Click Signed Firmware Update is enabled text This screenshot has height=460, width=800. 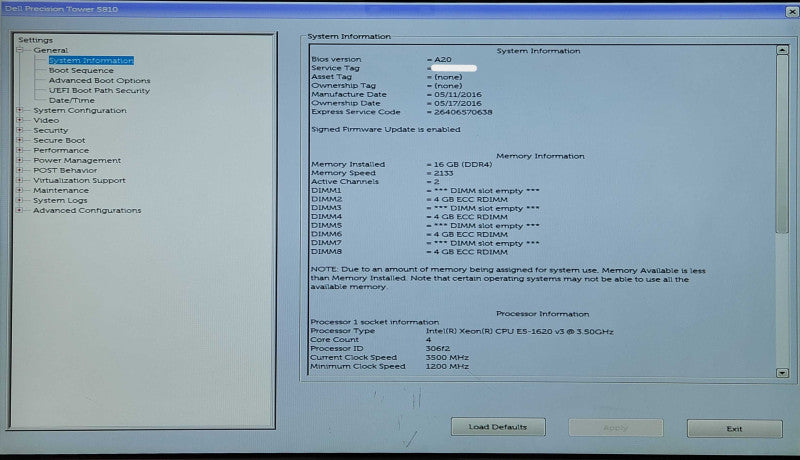point(386,130)
